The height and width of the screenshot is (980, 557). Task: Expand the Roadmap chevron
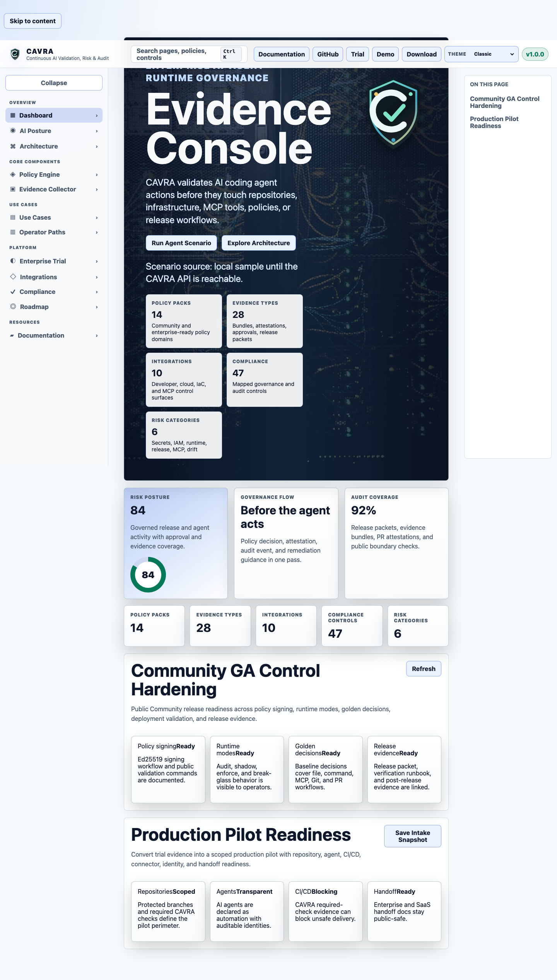pos(97,307)
